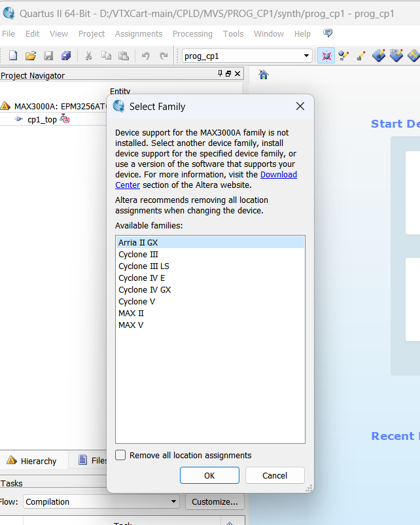The width and height of the screenshot is (420, 525).
Task: Open the Compilation flow dropdown
Action: (x=101, y=501)
